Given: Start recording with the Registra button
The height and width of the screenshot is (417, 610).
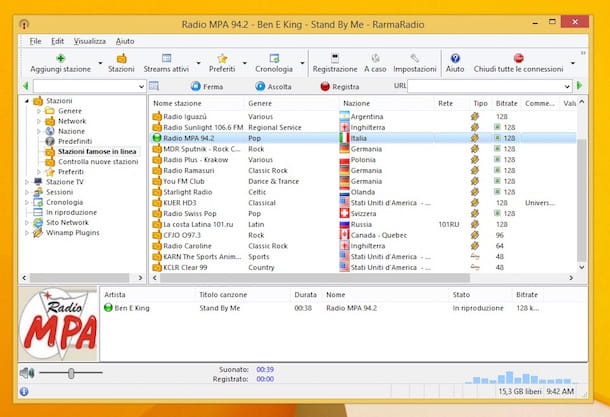Looking at the screenshot, I should coord(340,86).
